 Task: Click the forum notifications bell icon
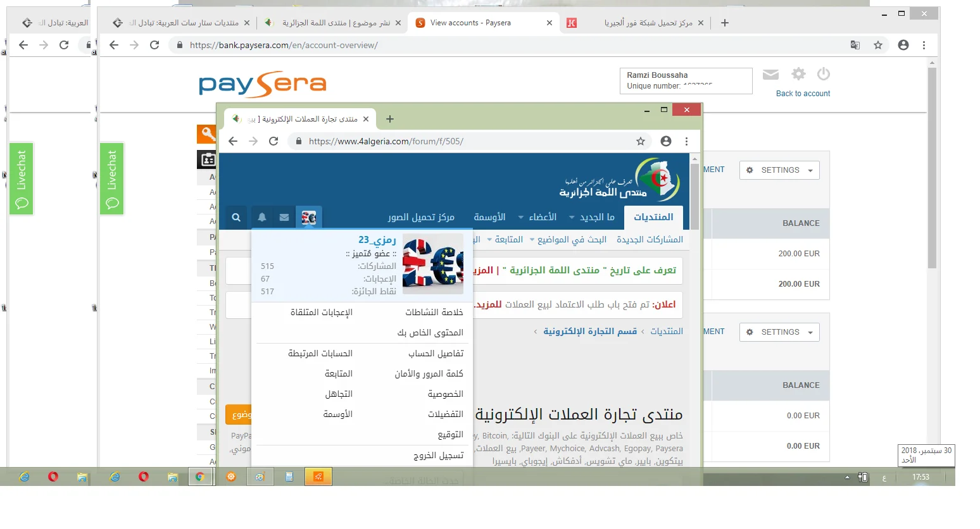pyautogui.click(x=261, y=217)
